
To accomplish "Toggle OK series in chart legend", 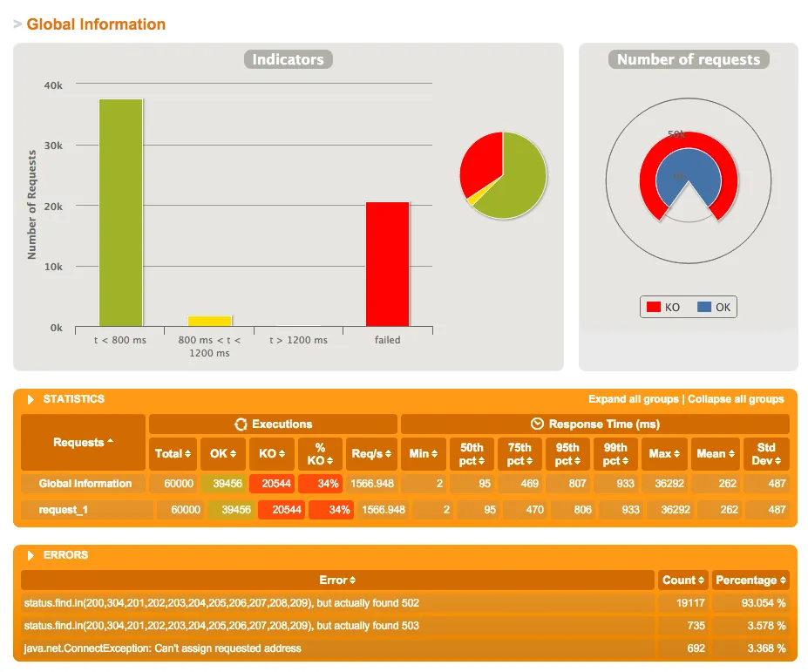I will tap(714, 307).
